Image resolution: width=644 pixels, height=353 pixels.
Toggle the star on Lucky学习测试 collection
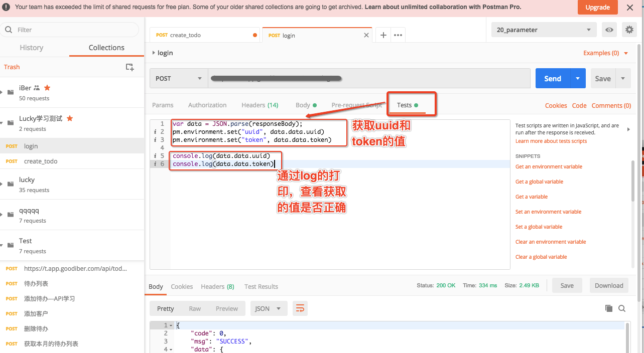(x=70, y=118)
